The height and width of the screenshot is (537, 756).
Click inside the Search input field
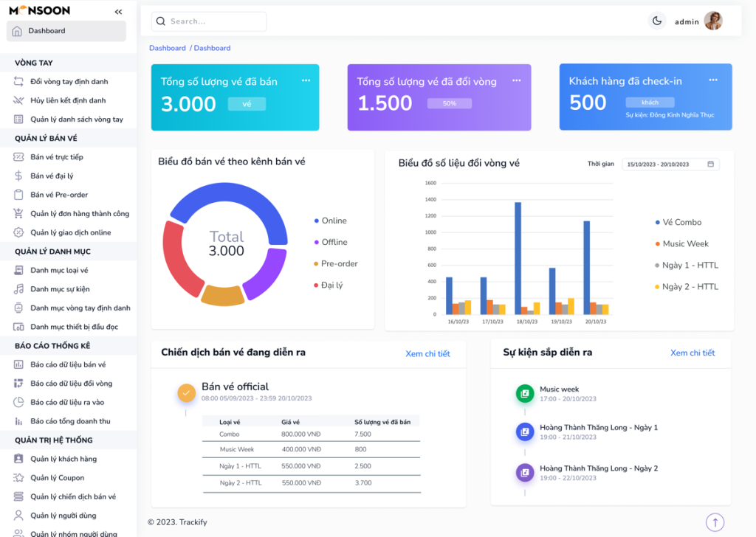click(x=214, y=21)
